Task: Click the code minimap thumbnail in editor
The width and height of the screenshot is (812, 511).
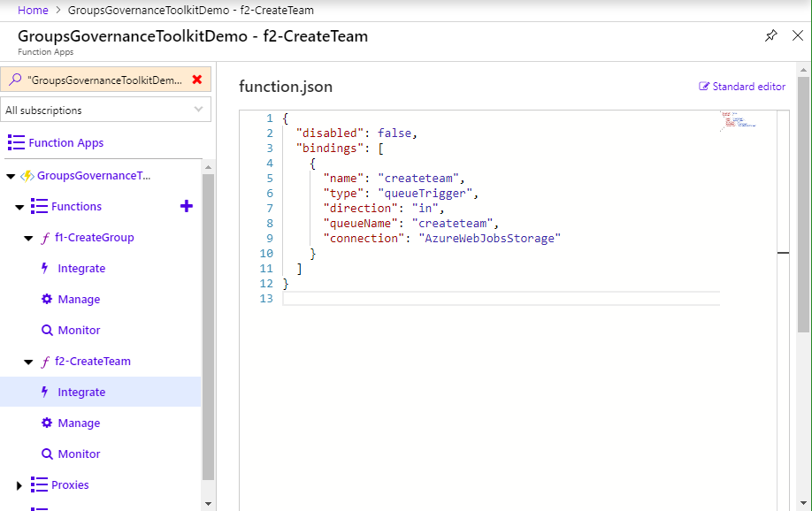Action: 738,120
